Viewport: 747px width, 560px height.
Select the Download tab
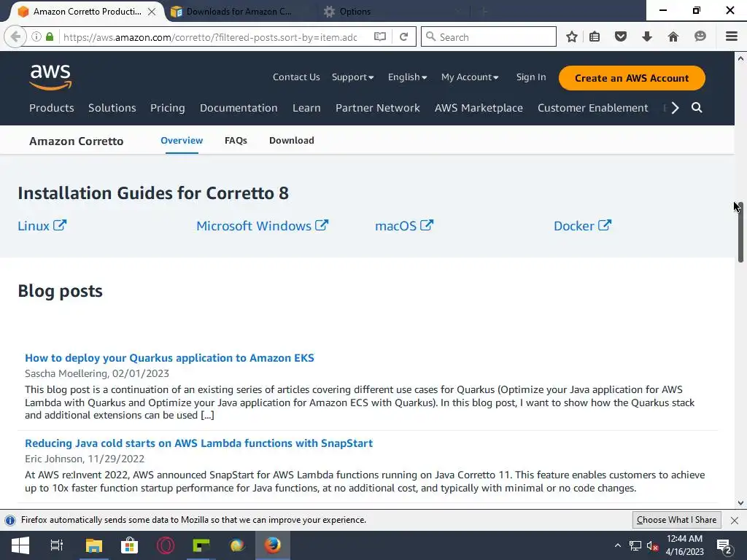point(292,141)
